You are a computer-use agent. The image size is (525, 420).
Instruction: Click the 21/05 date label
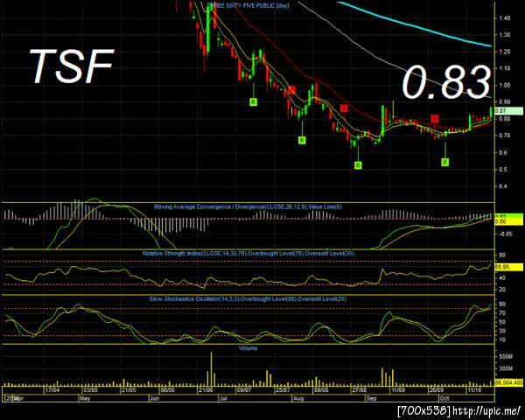tap(129, 390)
